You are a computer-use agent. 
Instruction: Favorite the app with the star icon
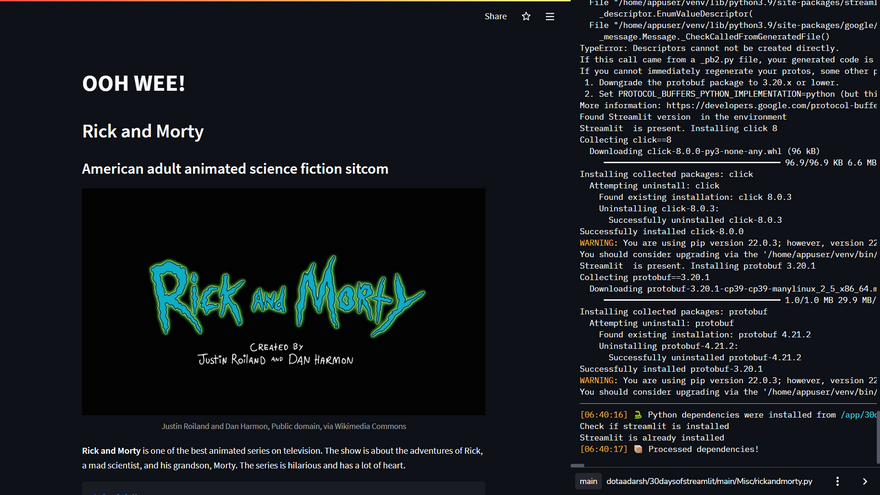coord(526,16)
